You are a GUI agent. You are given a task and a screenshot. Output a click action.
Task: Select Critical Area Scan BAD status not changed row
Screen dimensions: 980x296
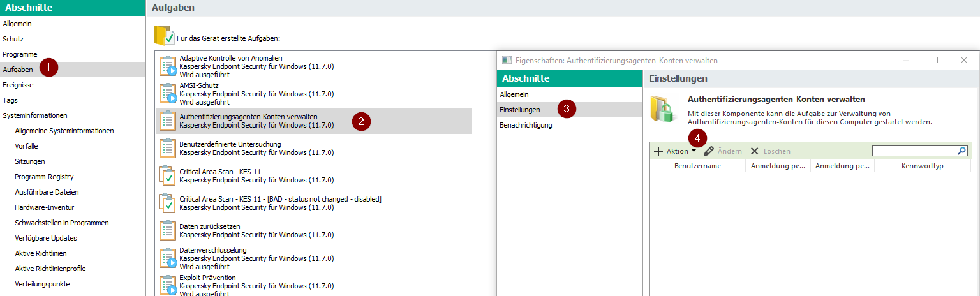pyautogui.click(x=314, y=203)
